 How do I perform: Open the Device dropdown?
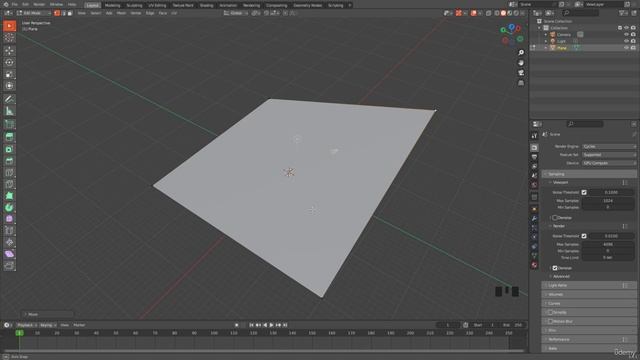pos(609,163)
